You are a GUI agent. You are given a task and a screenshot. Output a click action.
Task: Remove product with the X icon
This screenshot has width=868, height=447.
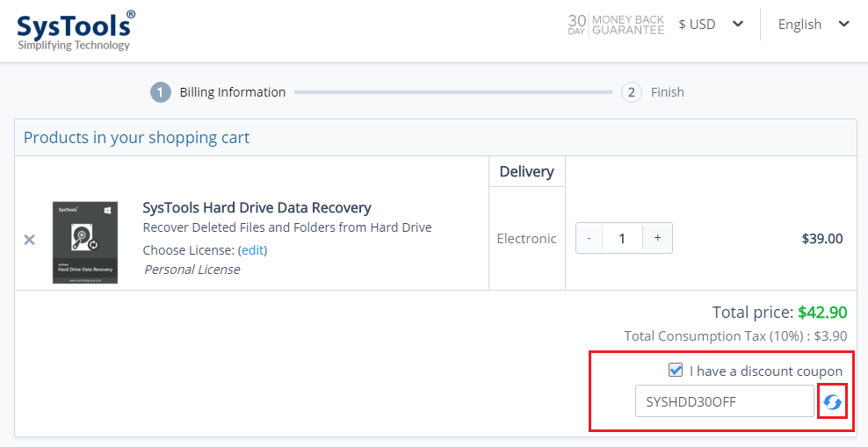(x=29, y=240)
